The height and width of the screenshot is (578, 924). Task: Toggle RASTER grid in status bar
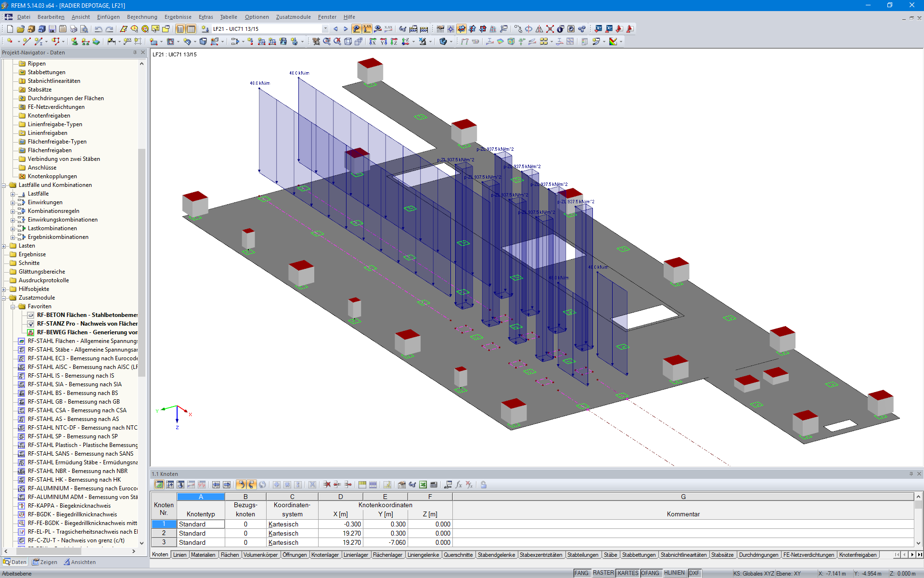click(603, 573)
